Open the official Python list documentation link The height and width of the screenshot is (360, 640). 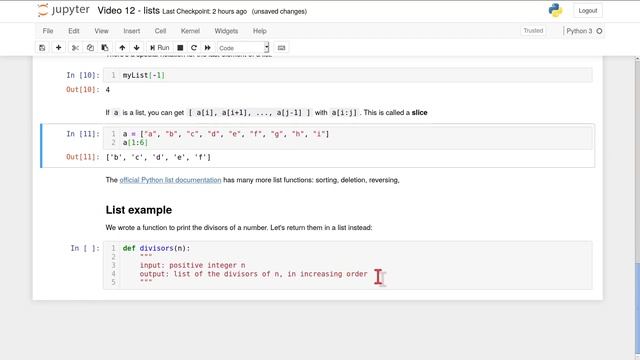click(170, 180)
